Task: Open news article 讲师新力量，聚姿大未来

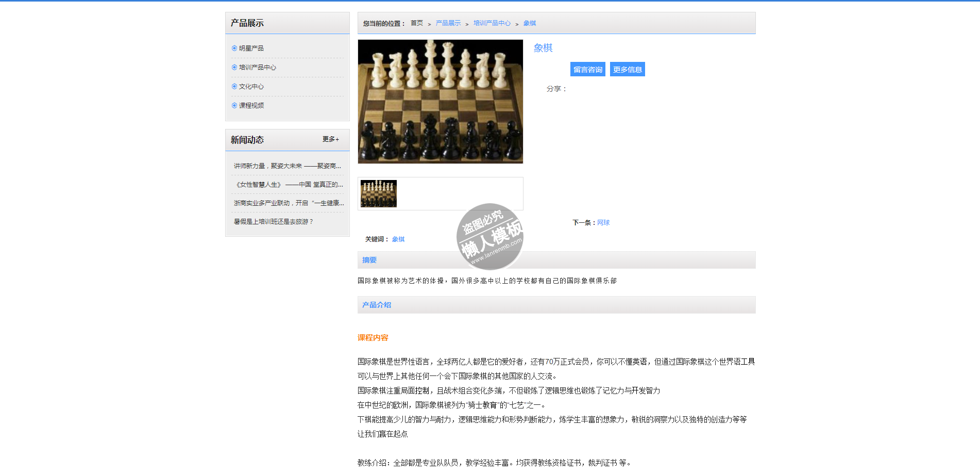Action: click(287, 166)
